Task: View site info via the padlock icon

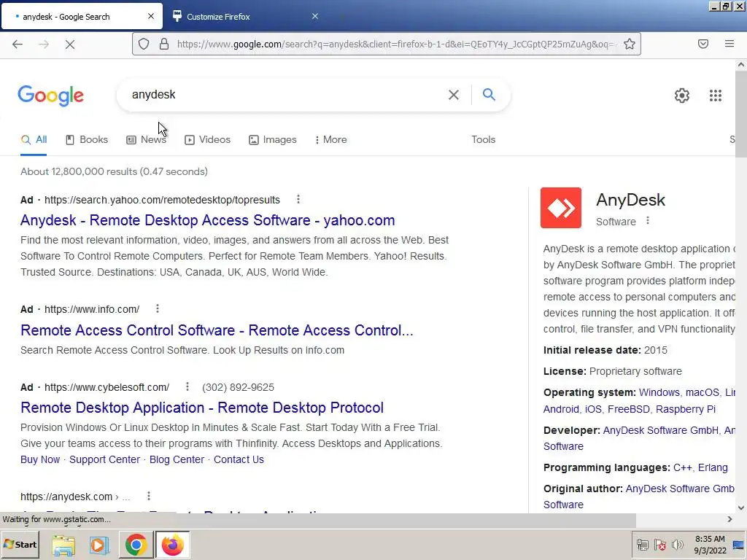Action: [x=164, y=44]
